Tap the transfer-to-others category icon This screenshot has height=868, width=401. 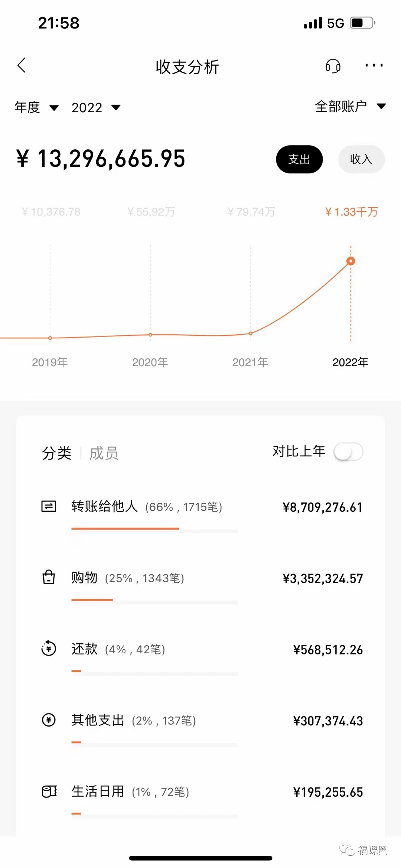(49, 506)
